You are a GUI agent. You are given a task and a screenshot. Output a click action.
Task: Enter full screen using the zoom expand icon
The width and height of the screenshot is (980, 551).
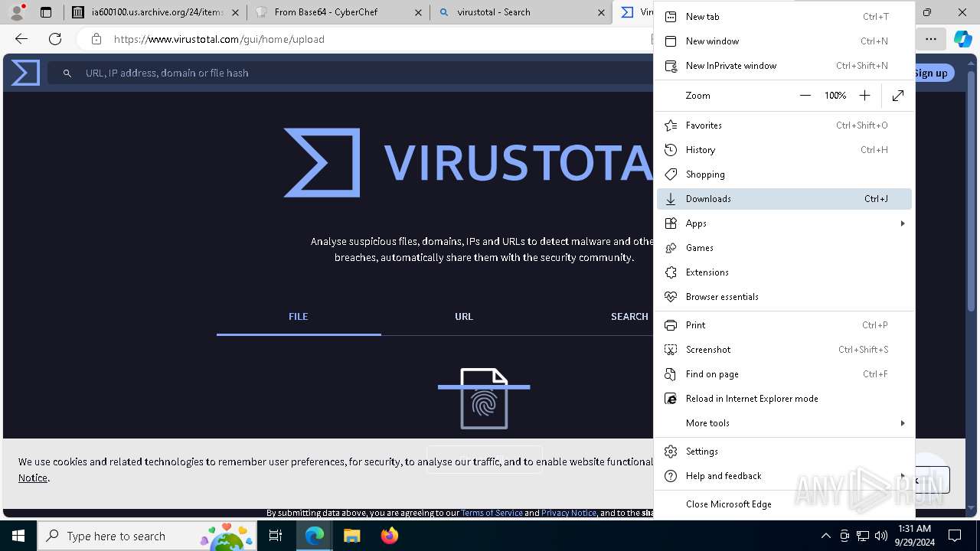pyautogui.click(x=898, y=96)
